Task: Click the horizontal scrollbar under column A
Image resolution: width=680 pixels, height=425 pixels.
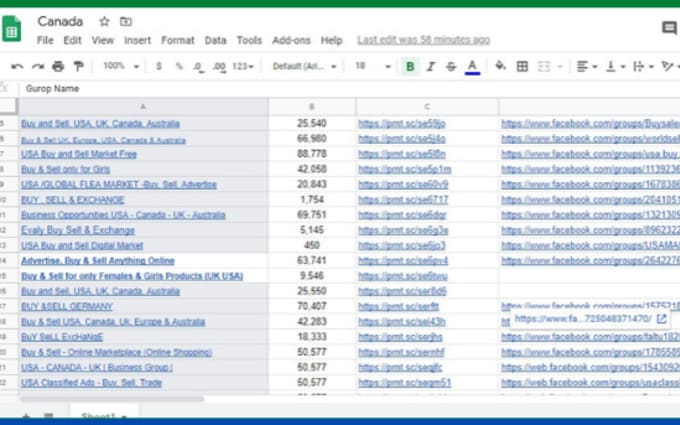Action: 112,399
